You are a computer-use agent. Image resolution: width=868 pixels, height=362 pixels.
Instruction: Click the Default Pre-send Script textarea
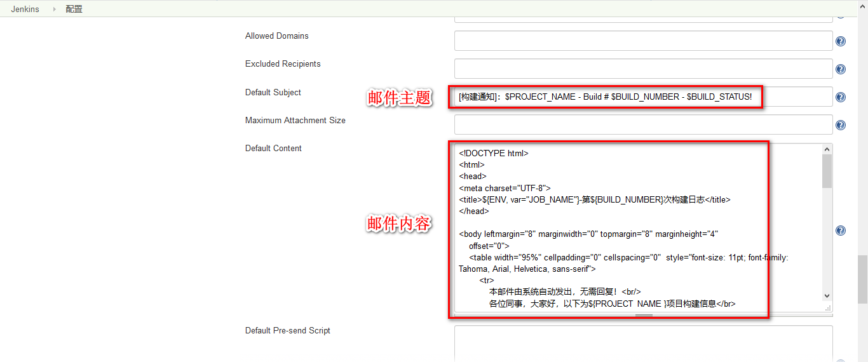coord(643,344)
